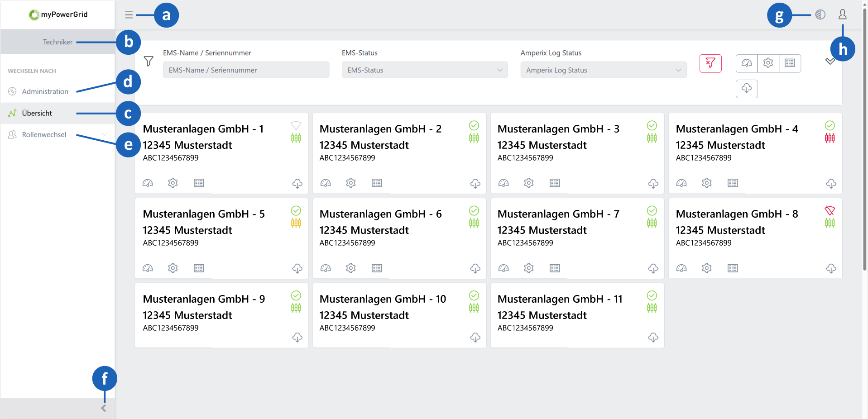This screenshot has height=419, width=868.
Task: Select Übersicht in the sidebar
Action: click(x=37, y=113)
